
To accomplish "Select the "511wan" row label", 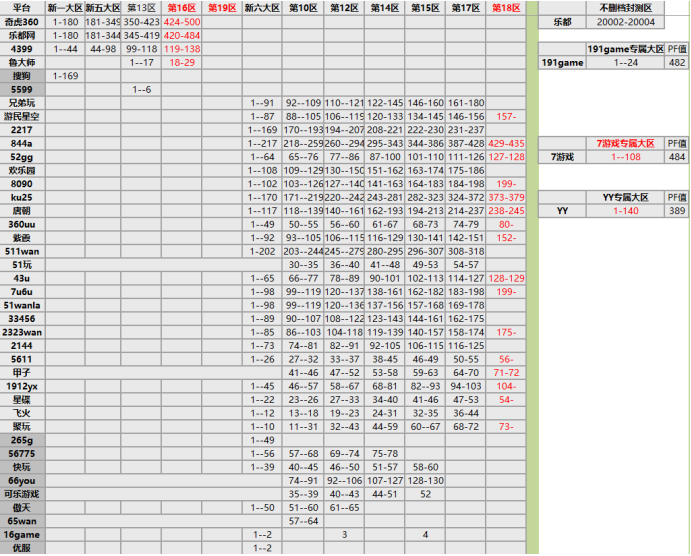I will [x=22, y=251].
